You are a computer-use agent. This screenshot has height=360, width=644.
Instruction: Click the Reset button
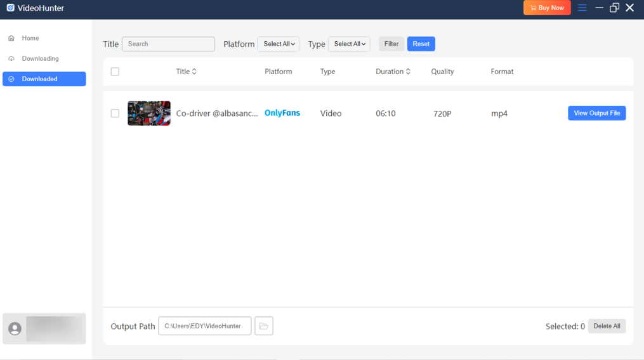click(x=421, y=44)
